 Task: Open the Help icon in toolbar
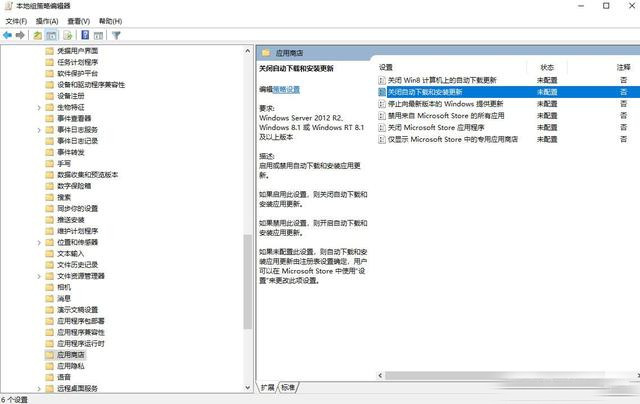click(x=85, y=35)
